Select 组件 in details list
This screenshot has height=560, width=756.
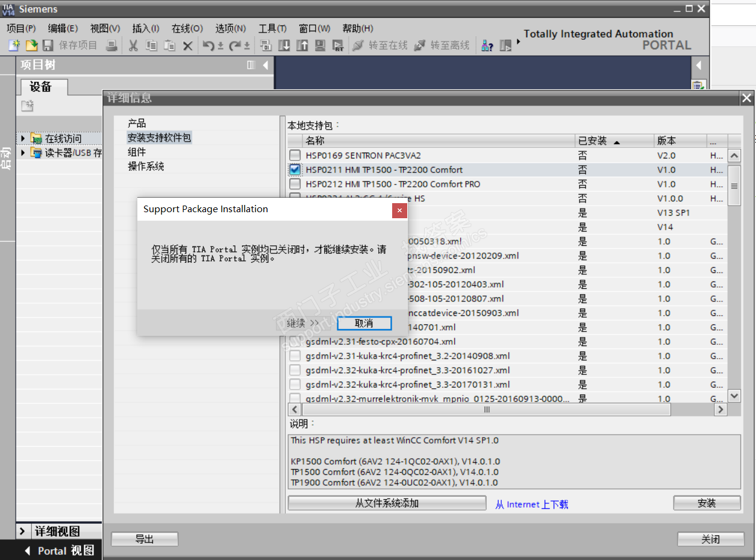[137, 152]
